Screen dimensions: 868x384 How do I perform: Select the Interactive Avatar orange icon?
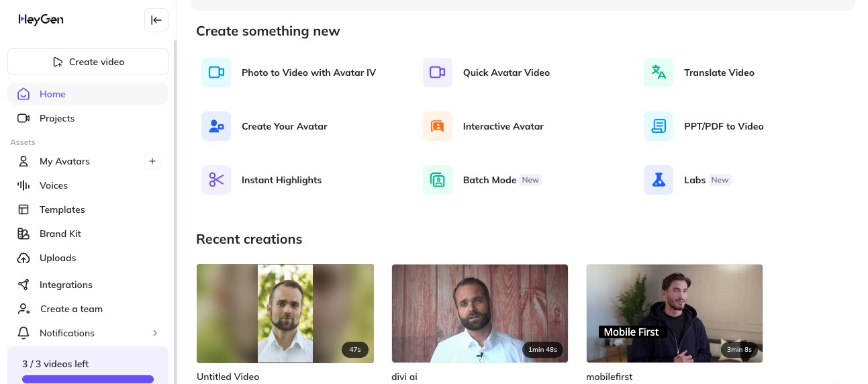coord(438,126)
